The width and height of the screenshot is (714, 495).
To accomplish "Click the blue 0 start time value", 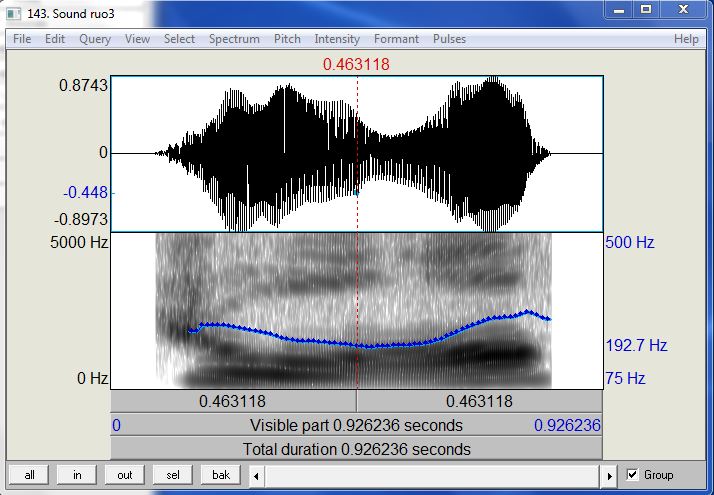I will 117,425.
